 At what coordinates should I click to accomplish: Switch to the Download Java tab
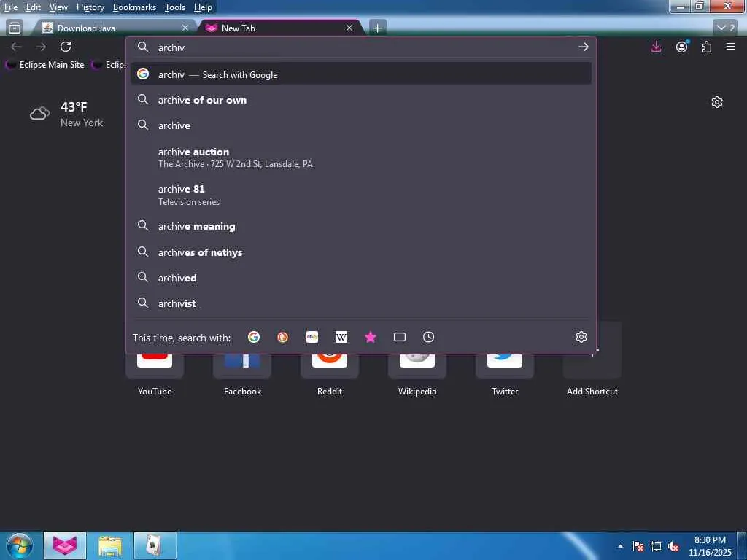pos(115,28)
